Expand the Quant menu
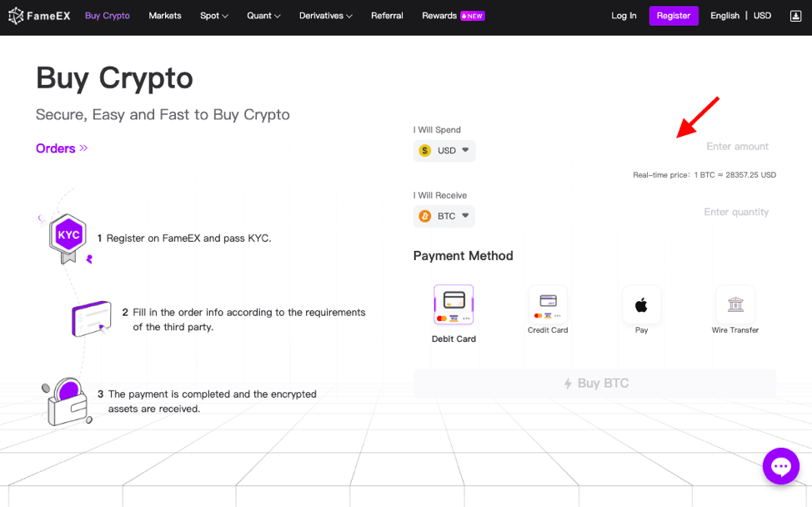The height and width of the screenshot is (507, 812). coord(263,16)
